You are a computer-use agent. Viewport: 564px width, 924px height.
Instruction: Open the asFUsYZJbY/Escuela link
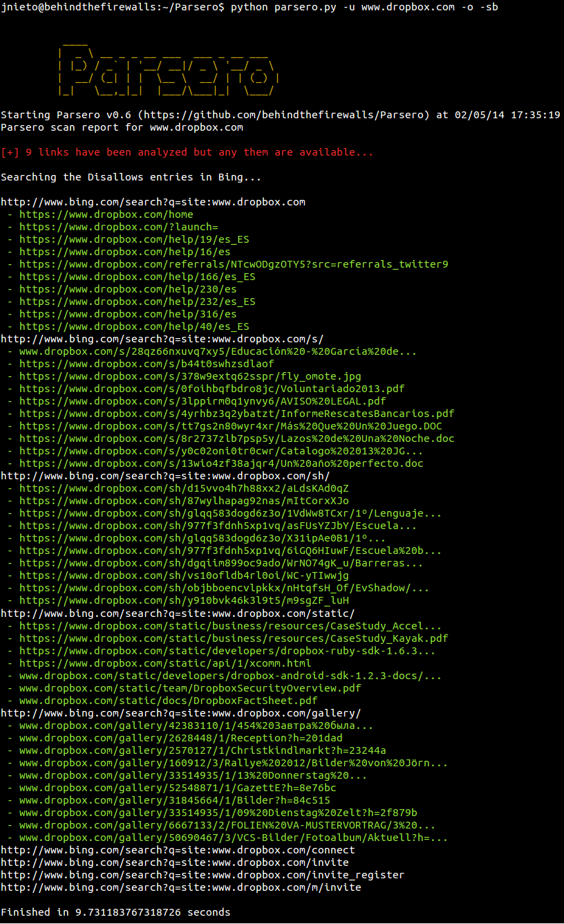218,526
